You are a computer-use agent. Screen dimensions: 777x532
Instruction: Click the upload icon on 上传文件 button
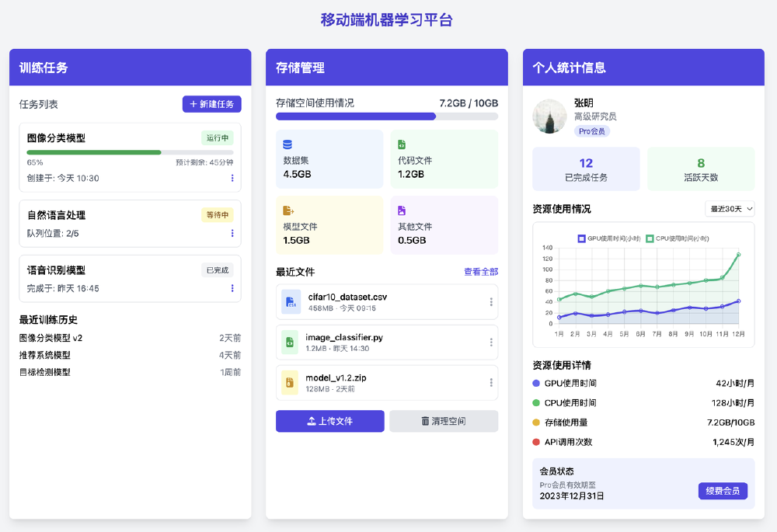312,420
